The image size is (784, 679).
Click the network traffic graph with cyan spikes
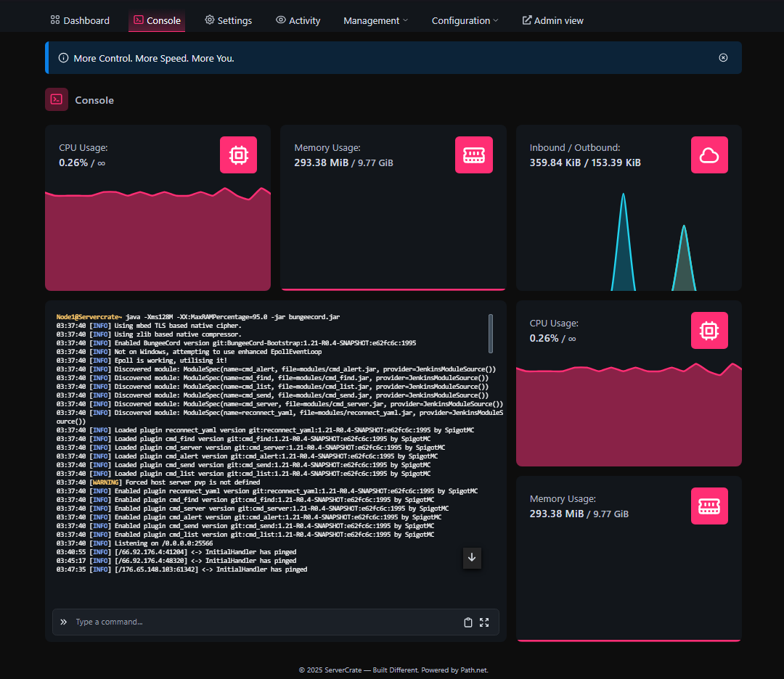[629, 240]
